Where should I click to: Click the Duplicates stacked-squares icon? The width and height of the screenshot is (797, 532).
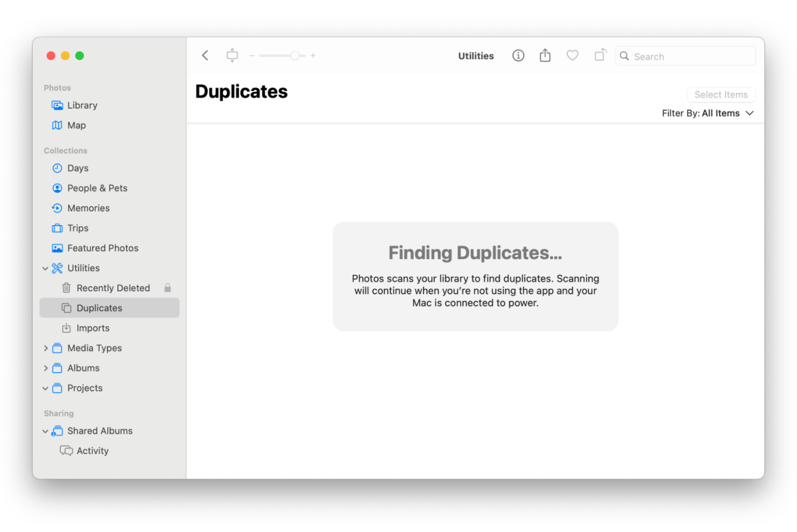click(x=66, y=308)
